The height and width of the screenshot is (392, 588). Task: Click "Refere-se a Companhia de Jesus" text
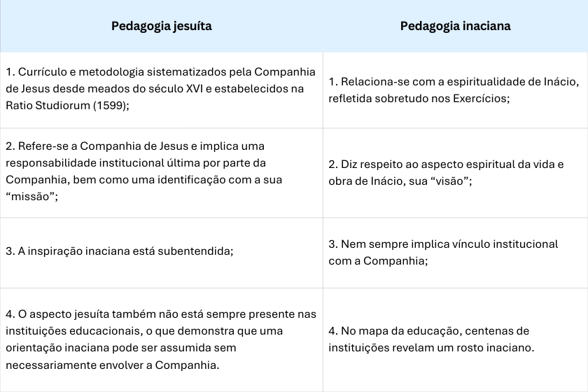(x=91, y=146)
